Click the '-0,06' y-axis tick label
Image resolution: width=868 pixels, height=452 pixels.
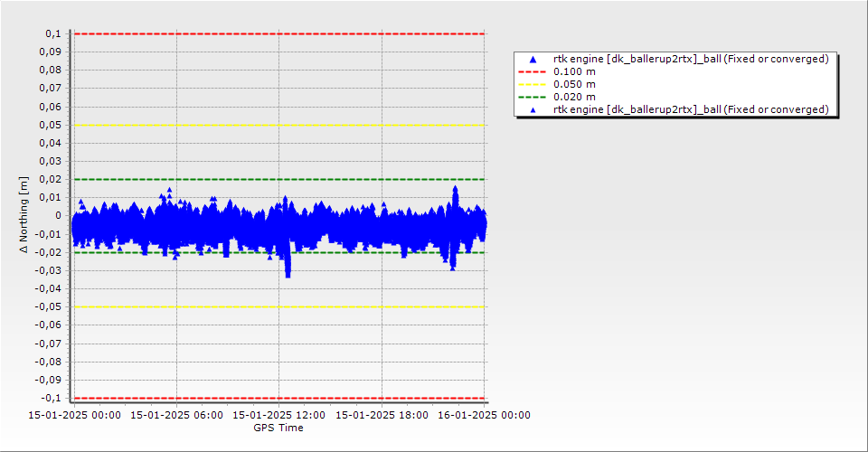point(48,325)
